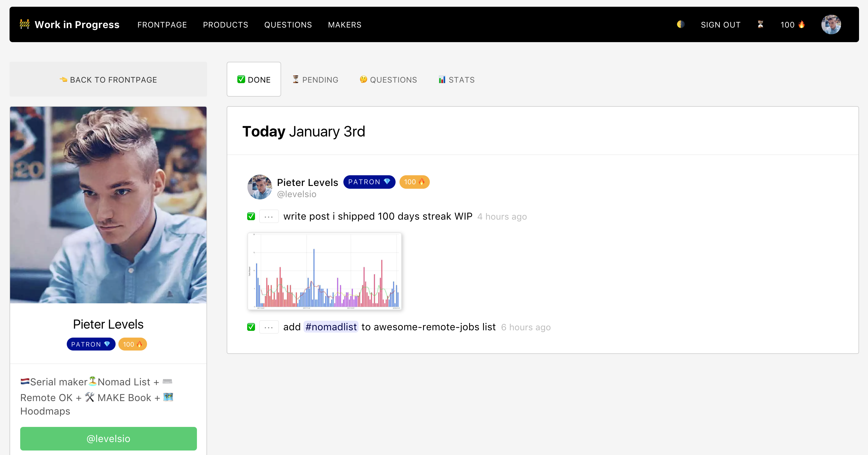Open options menu for 100 days streak todo
Image resolution: width=868 pixels, height=455 pixels.
(x=268, y=217)
